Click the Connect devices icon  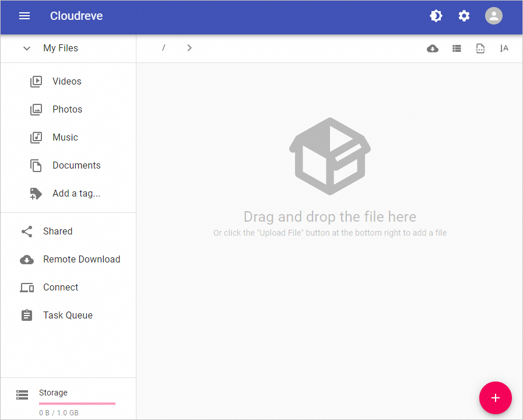[27, 288]
